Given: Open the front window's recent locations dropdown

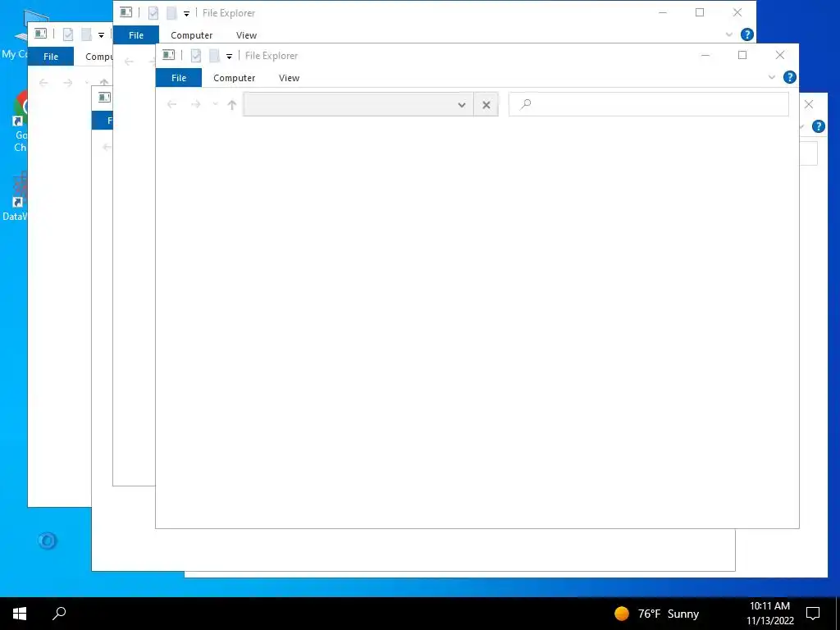Looking at the screenshot, I should (x=215, y=104).
